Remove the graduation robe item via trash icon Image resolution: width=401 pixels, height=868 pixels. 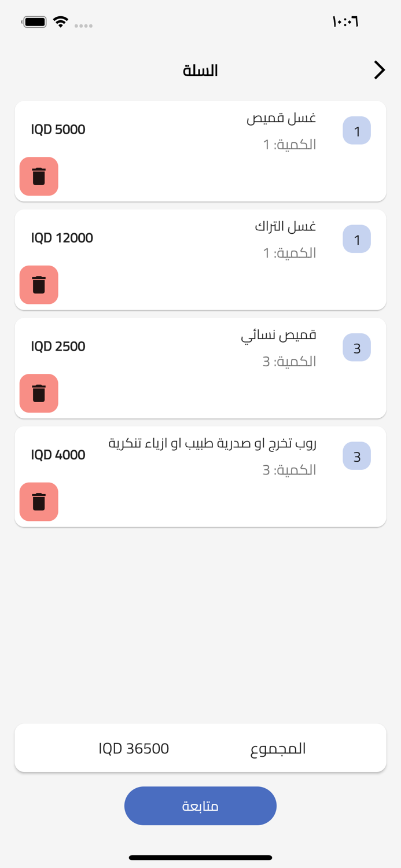pos(39,502)
